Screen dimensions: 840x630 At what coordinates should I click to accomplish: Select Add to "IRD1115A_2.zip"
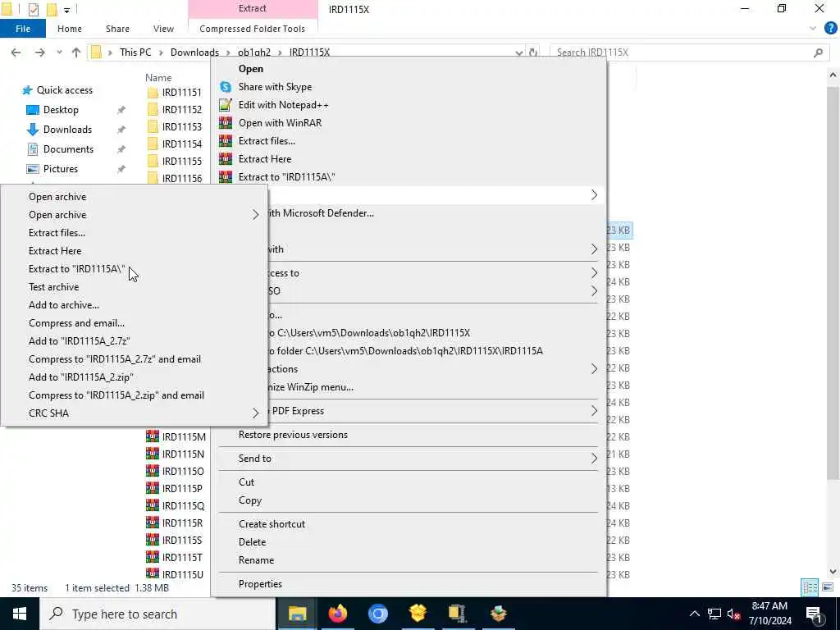point(81,377)
